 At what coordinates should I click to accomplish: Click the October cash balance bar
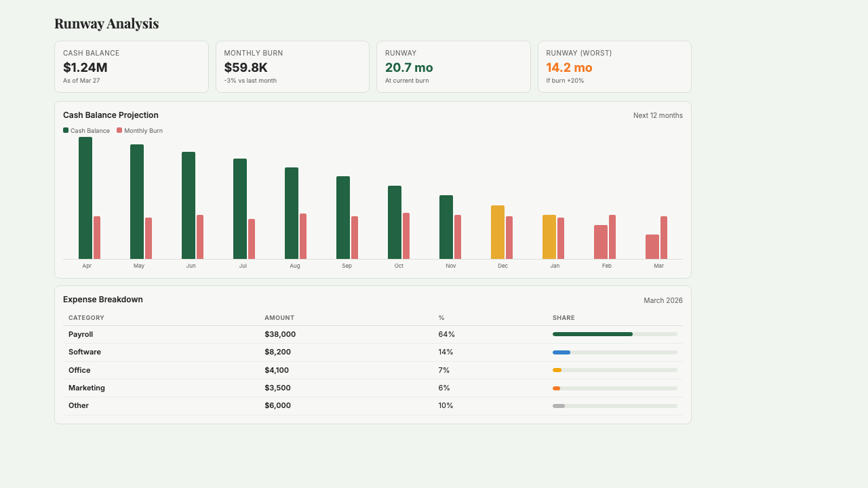coord(395,222)
